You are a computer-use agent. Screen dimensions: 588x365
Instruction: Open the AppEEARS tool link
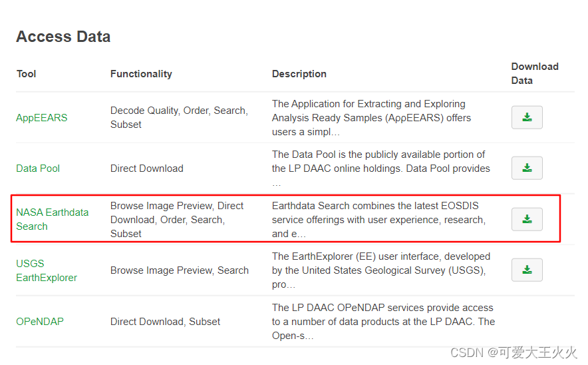42,118
